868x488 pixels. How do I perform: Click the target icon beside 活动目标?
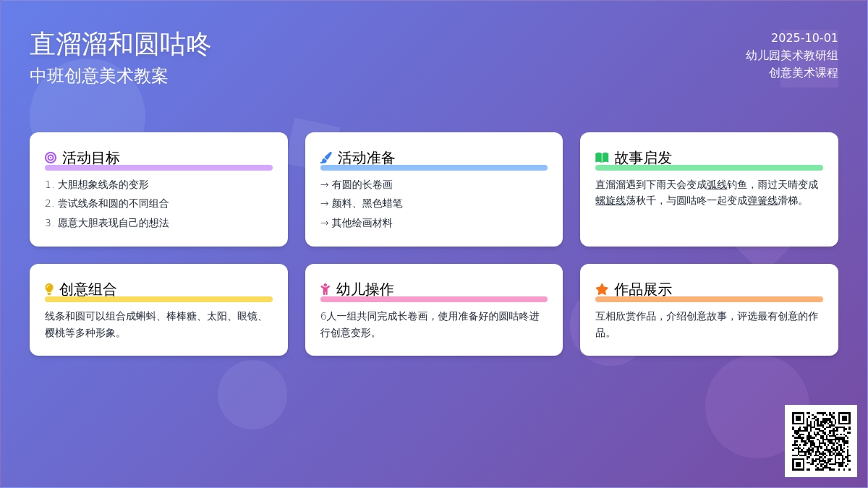(51, 158)
